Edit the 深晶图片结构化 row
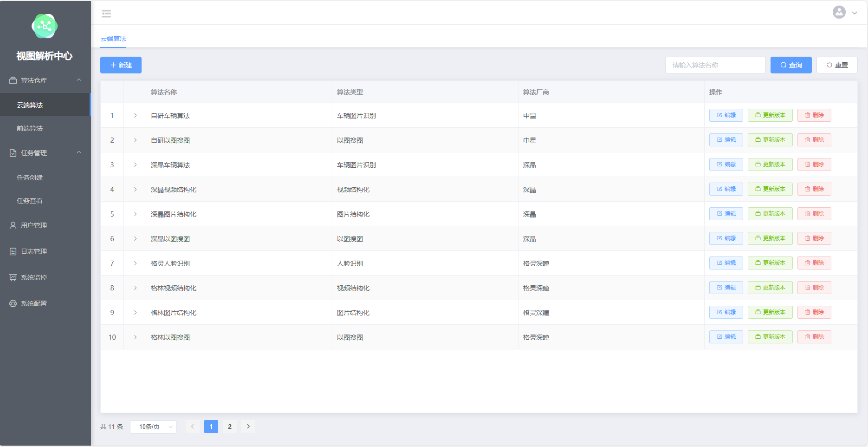 (x=726, y=214)
